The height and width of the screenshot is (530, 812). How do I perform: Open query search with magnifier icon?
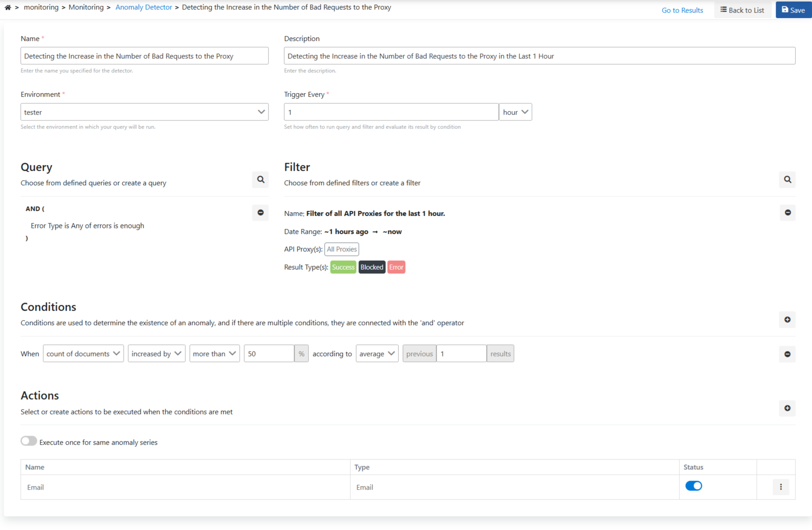tap(260, 179)
